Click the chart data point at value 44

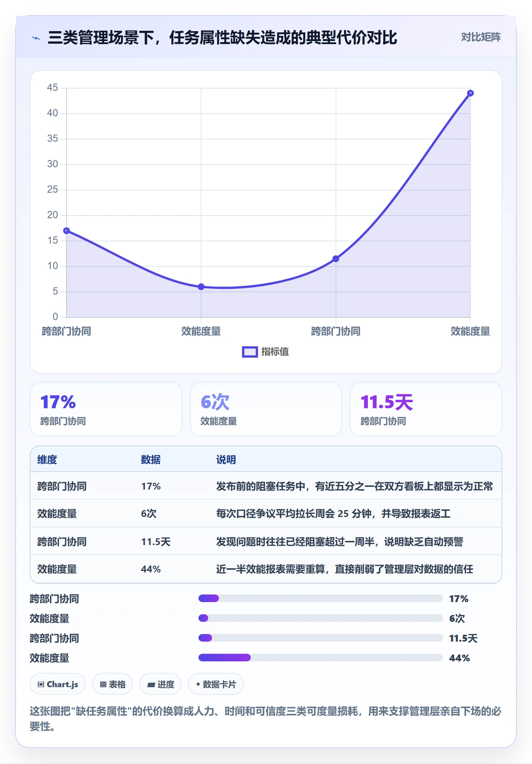(470, 93)
